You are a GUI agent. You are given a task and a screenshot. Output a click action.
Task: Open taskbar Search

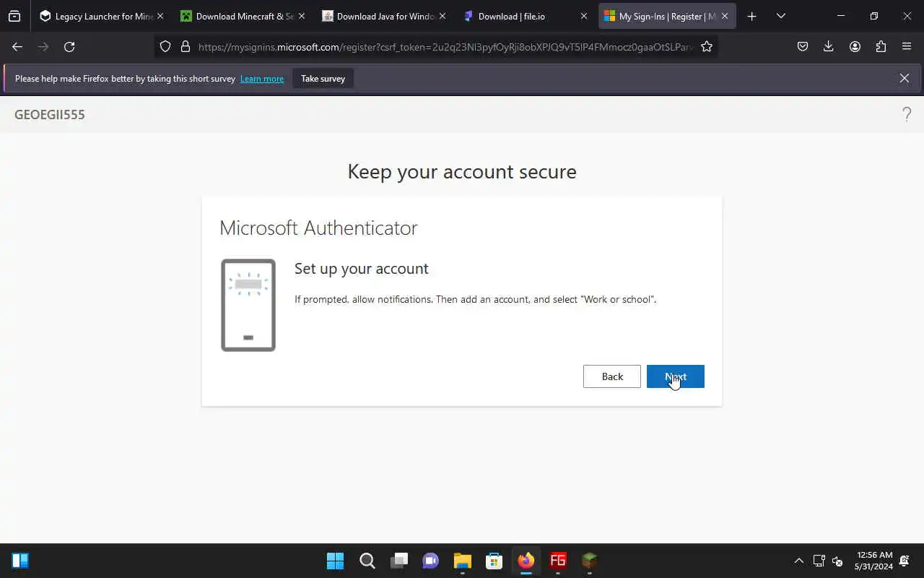coord(367,561)
